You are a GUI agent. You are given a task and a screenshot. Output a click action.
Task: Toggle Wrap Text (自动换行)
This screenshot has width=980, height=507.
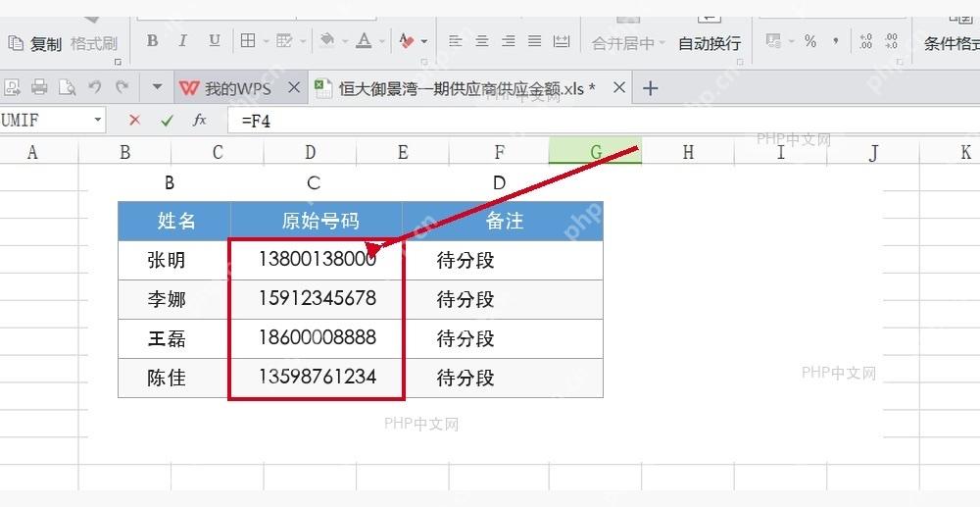pos(710,43)
